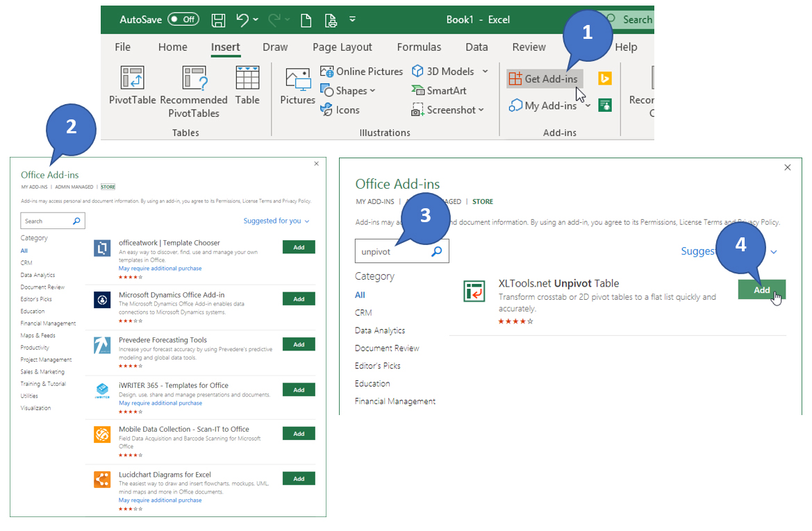The image size is (812, 531).
Task: Toggle the AutoSave switch
Action: 183,19
